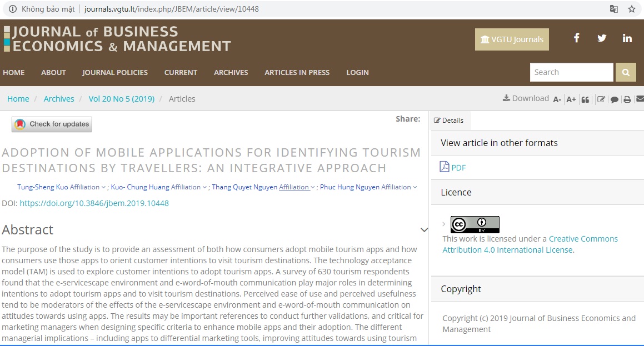
Task: Open the VGTU Journals button
Action: (512, 39)
